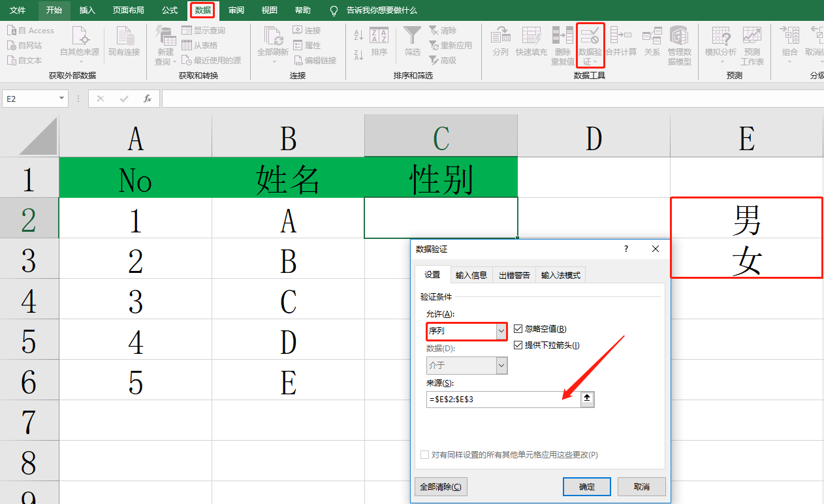This screenshot has width=824, height=504.
Task: Open the 文件 menu
Action: tap(18, 10)
